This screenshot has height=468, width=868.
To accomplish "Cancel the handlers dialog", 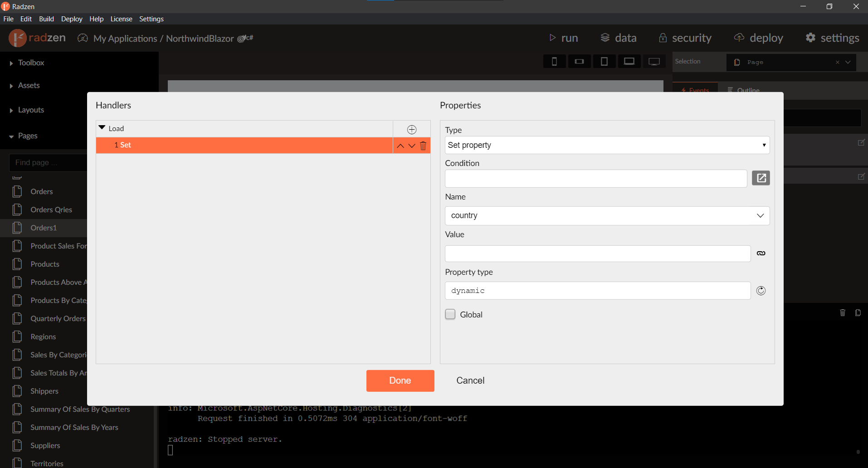I will coord(470,380).
